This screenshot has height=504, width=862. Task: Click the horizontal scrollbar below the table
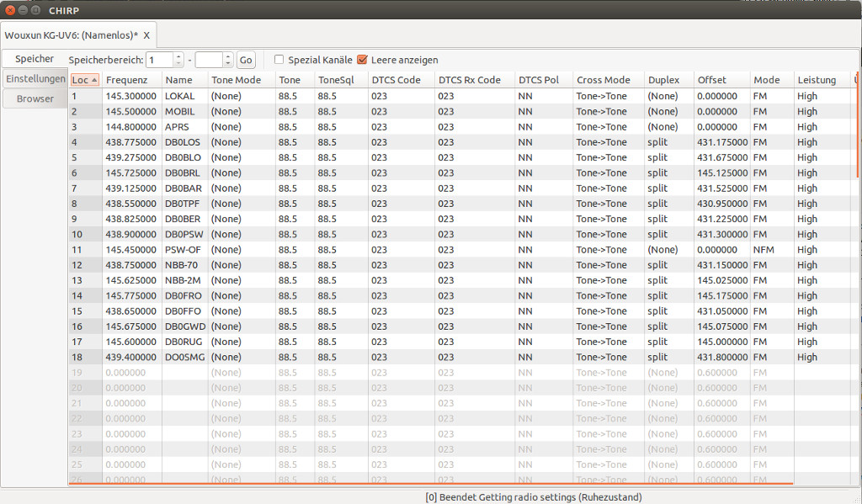[430, 484]
